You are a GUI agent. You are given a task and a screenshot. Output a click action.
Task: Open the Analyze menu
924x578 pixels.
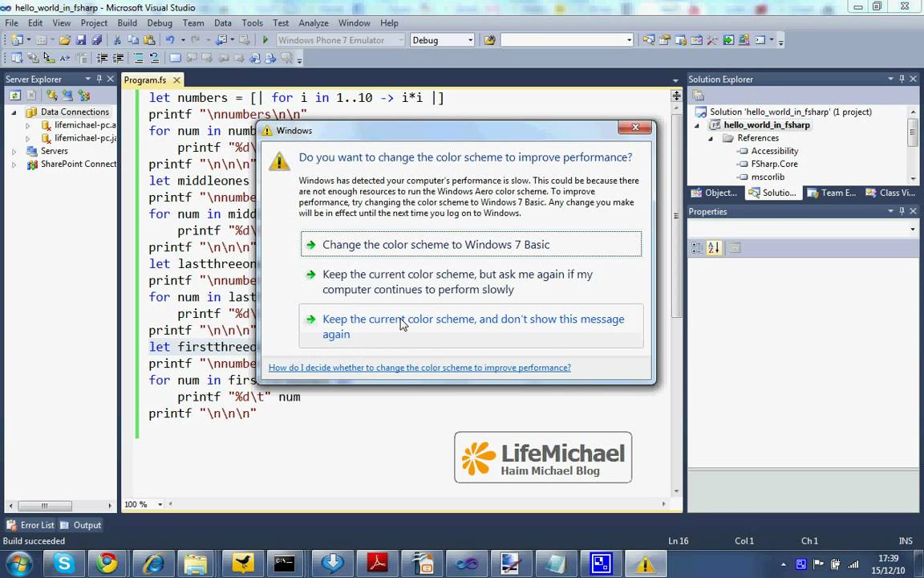314,23
